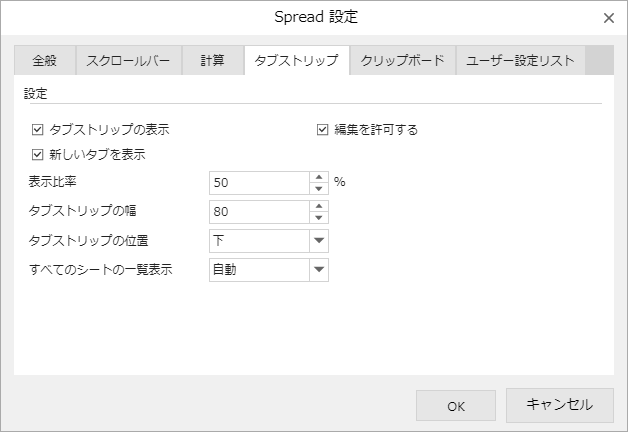Toggle the タブストリップの表示 checkbox

pos(39,129)
